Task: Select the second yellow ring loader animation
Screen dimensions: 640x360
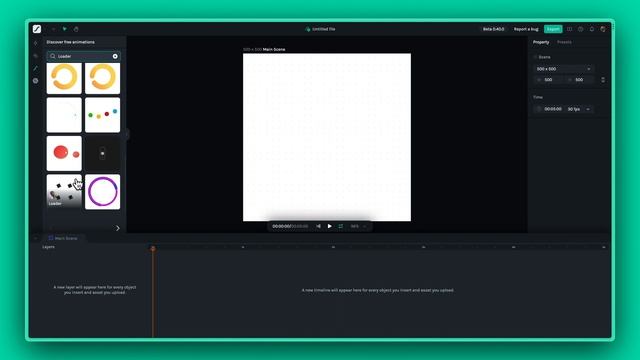Action: point(102,78)
